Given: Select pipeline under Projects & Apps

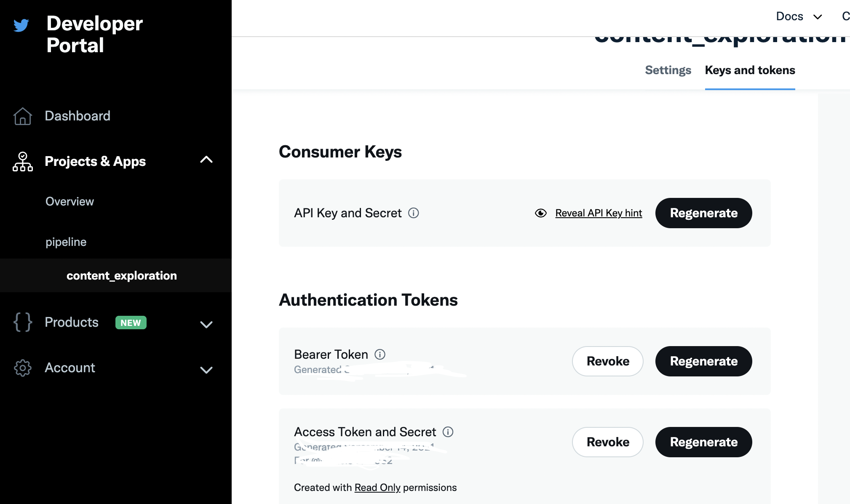Looking at the screenshot, I should [66, 242].
